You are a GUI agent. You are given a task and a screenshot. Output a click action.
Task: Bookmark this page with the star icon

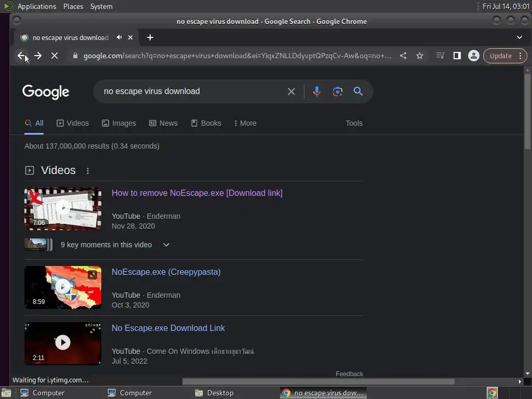(x=420, y=56)
